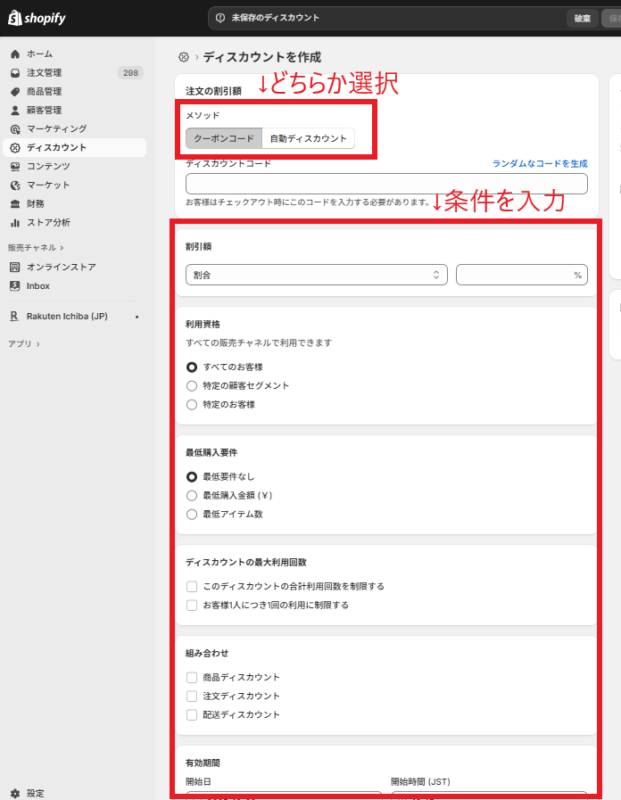Screen dimensions: 621x800
Task: Click the ディスカウントコード text field
Action: point(386,184)
